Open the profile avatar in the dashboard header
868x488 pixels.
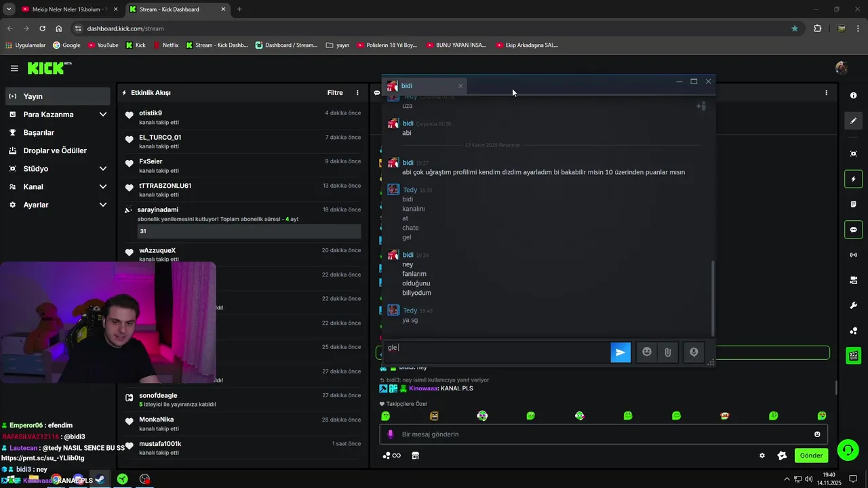[842, 68]
